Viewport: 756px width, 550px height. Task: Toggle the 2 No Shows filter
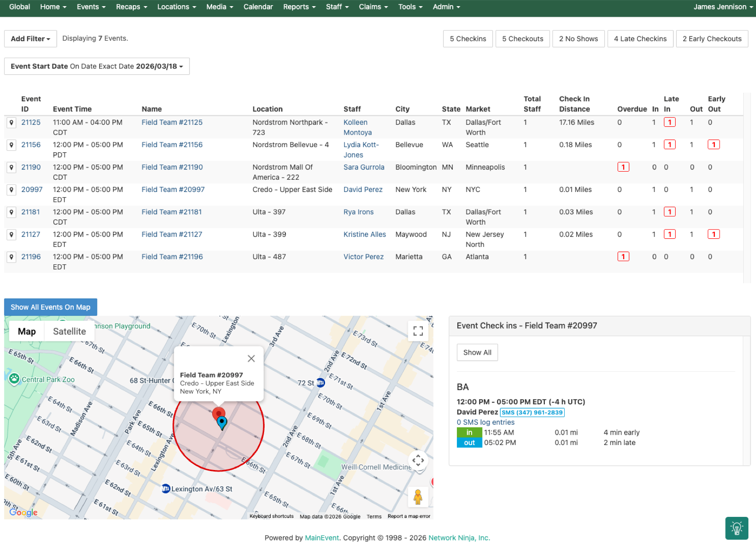pos(578,39)
